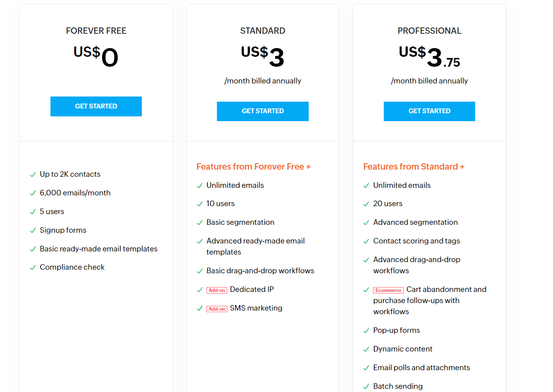Select the Features from Standard + heading
Viewport: 553px width, 392px height.
tap(414, 167)
